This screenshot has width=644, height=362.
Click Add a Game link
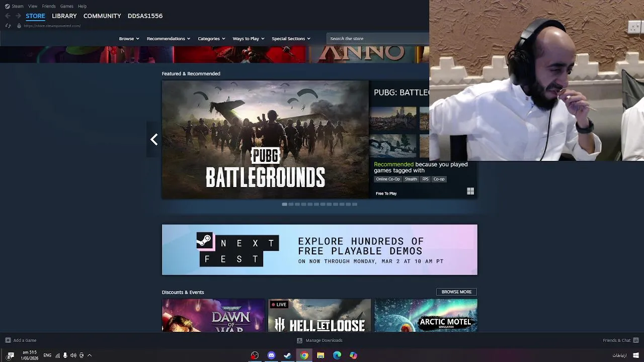(25, 340)
